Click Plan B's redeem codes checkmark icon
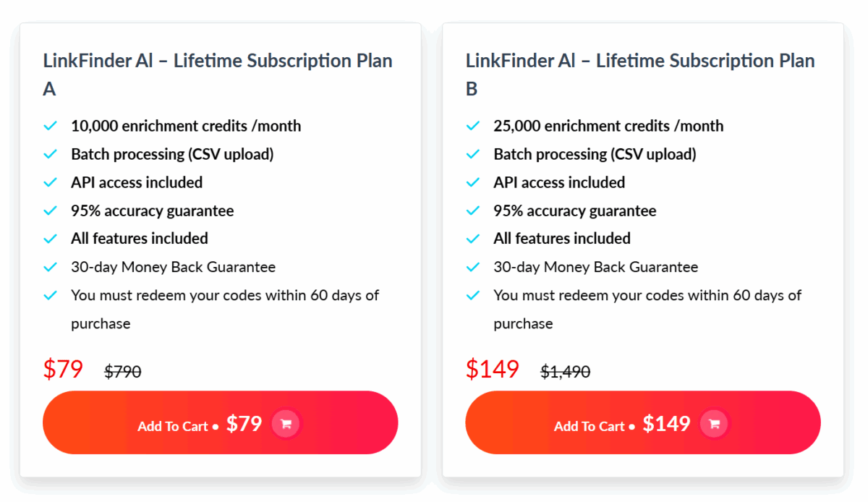 point(472,295)
